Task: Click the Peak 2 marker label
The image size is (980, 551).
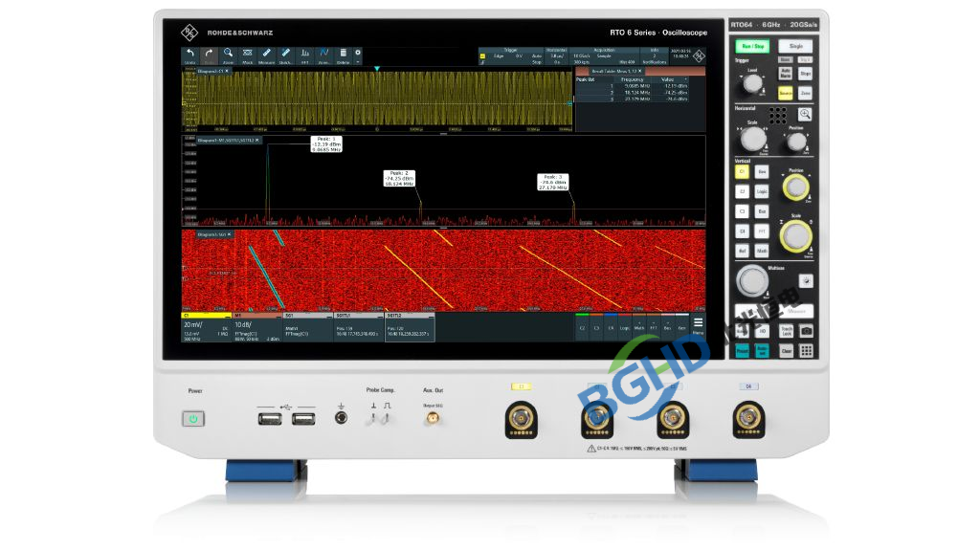Action: (x=399, y=179)
